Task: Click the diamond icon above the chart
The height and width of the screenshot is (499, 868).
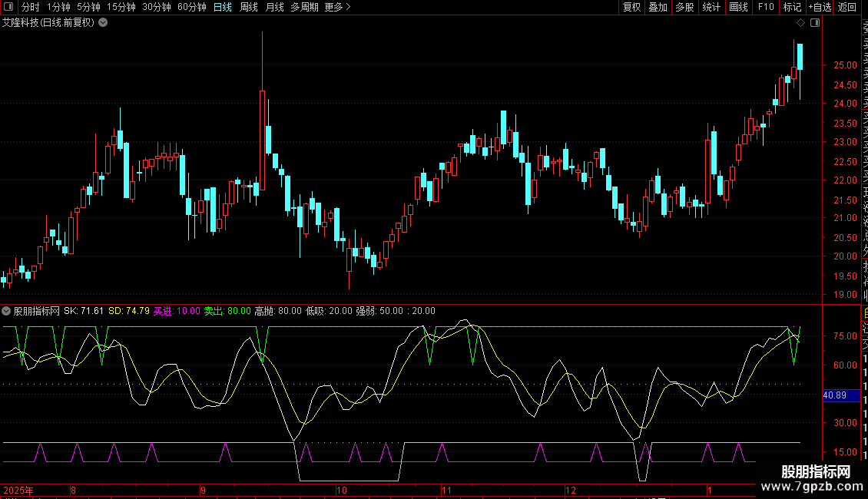Action: 801,22
